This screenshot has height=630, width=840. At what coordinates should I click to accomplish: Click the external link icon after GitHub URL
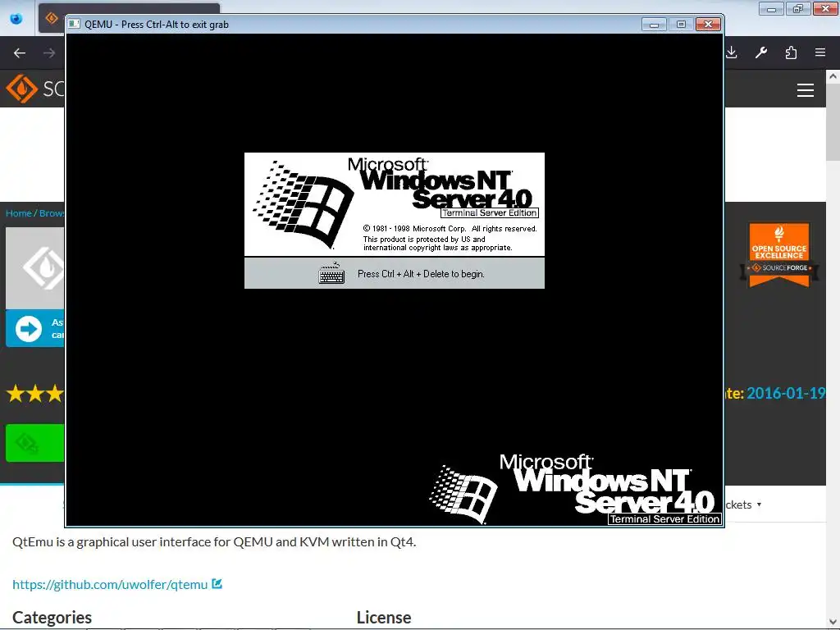pyautogui.click(x=217, y=583)
